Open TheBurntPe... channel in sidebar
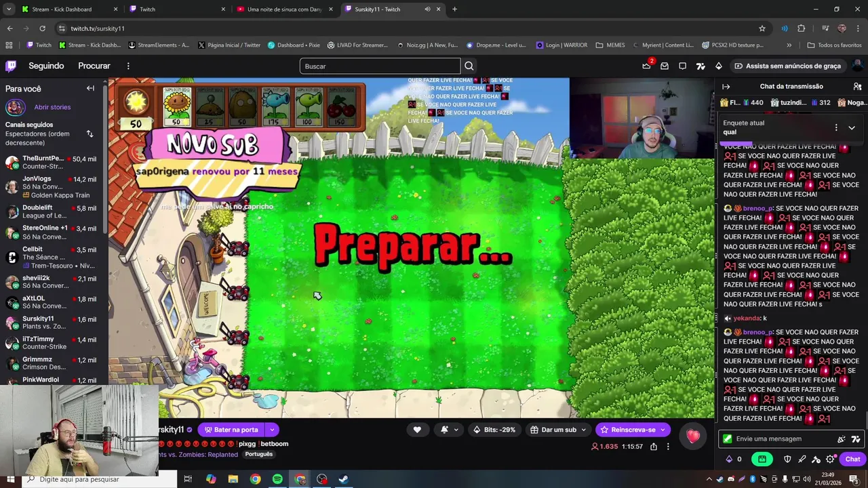The width and height of the screenshot is (868, 488). (x=53, y=162)
